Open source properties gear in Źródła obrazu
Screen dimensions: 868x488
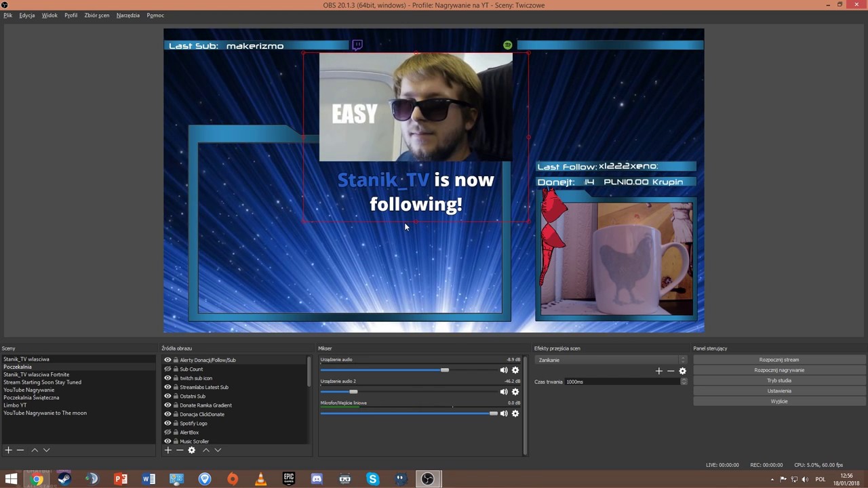coord(192,450)
